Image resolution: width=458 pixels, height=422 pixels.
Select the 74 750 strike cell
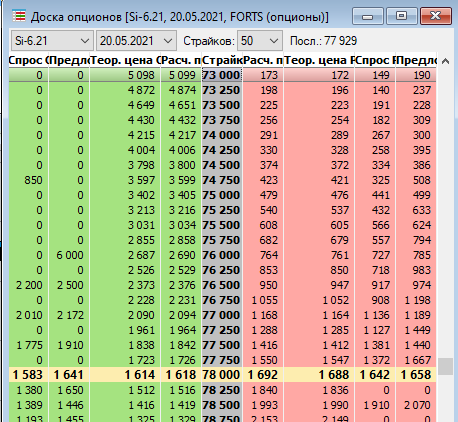(x=222, y=180)
